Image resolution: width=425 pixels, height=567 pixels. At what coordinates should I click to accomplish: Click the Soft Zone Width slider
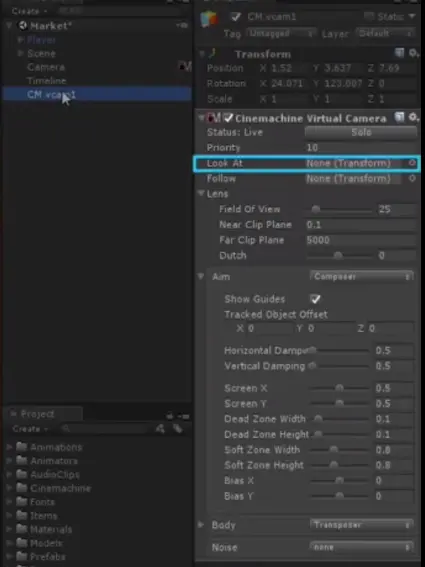[339, 450]
